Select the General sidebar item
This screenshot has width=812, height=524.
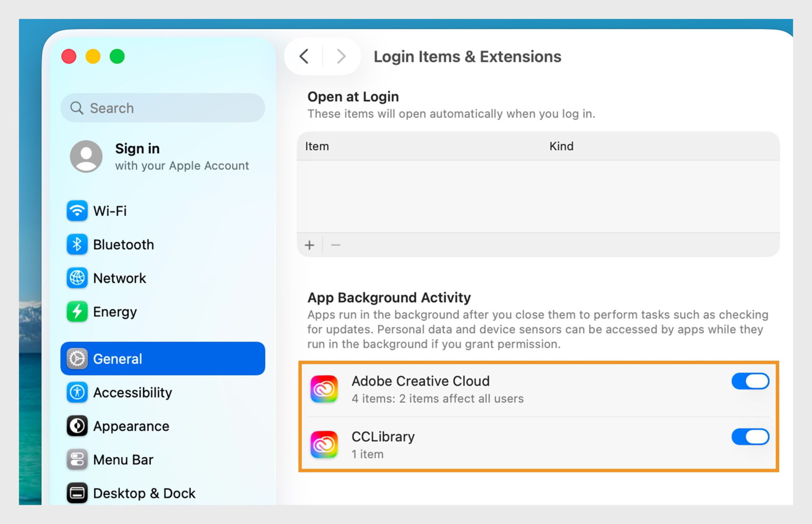118,358
